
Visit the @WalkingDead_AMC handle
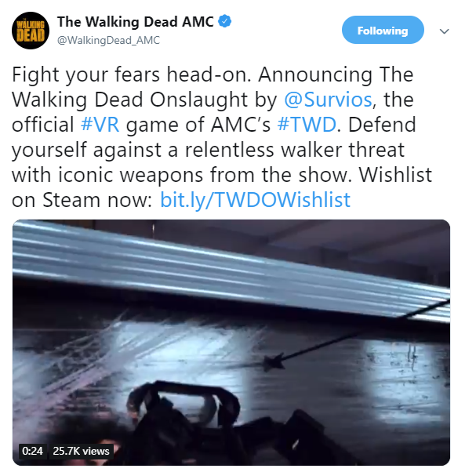pos(108,40)
